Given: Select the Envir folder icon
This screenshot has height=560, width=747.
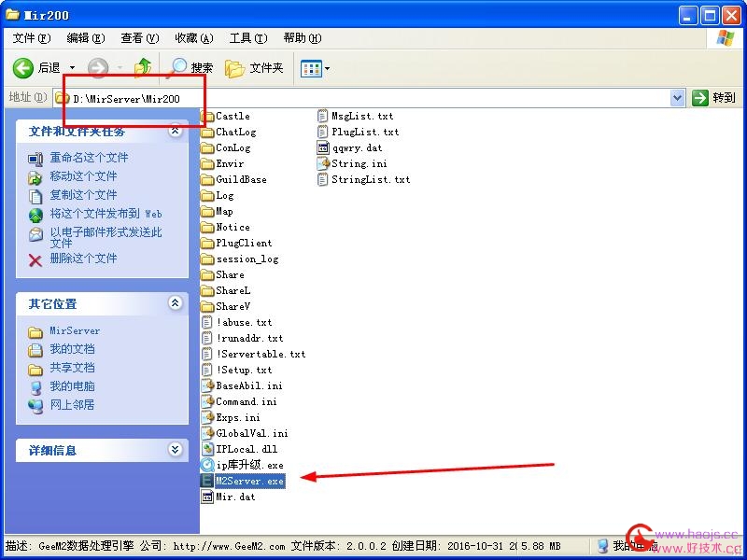Looking at the screenshot, I should 207,164.
